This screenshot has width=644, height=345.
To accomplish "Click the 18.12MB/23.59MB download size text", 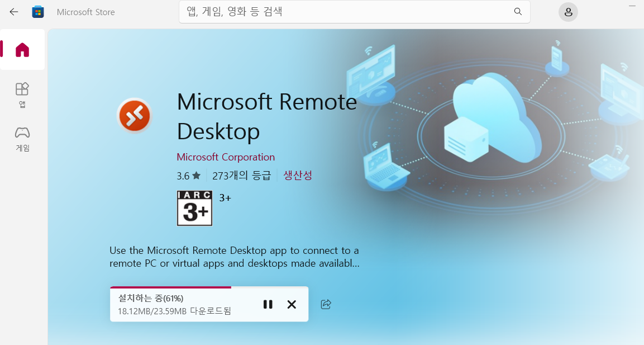I will [x=175, y=311].
